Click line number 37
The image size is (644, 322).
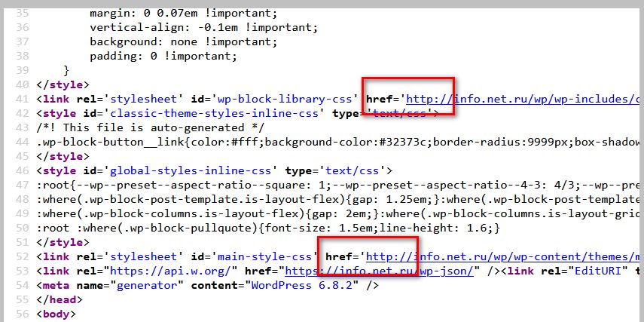pos(22,42)
